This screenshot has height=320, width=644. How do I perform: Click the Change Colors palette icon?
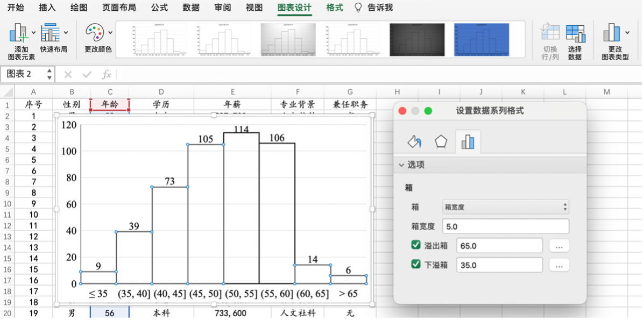(95, 33)
